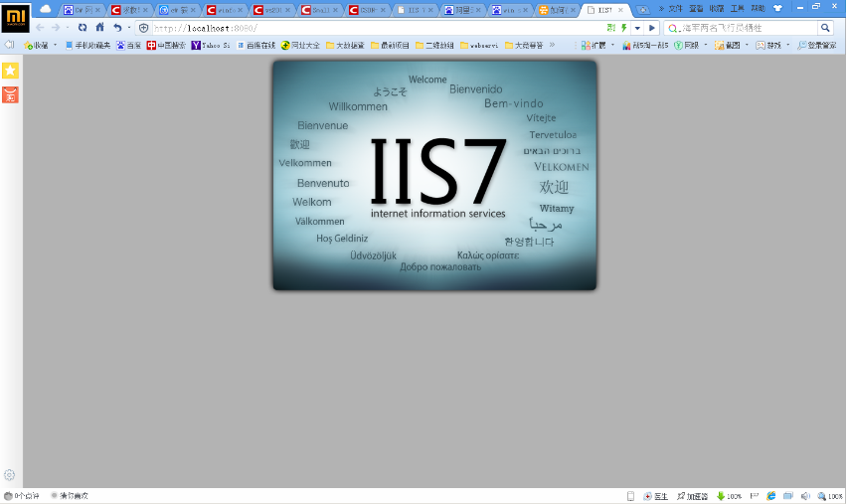Open the red shopping sidebar icon

click(10, 94)
